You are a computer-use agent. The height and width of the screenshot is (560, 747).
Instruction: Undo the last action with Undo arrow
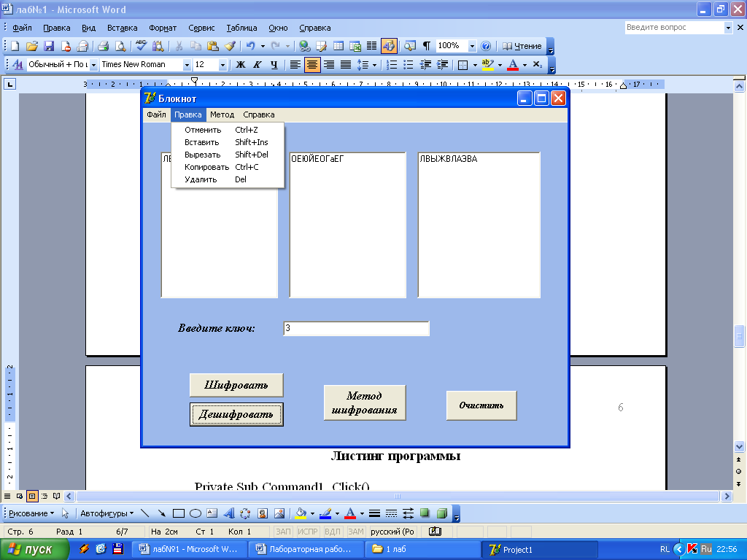click(251, 46)
